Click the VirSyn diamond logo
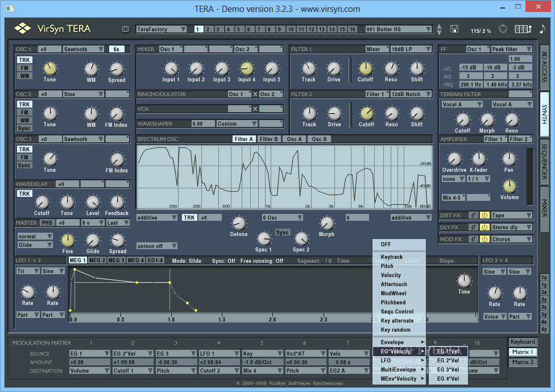Viewport: 555px width, 392px height. (22, 28)
